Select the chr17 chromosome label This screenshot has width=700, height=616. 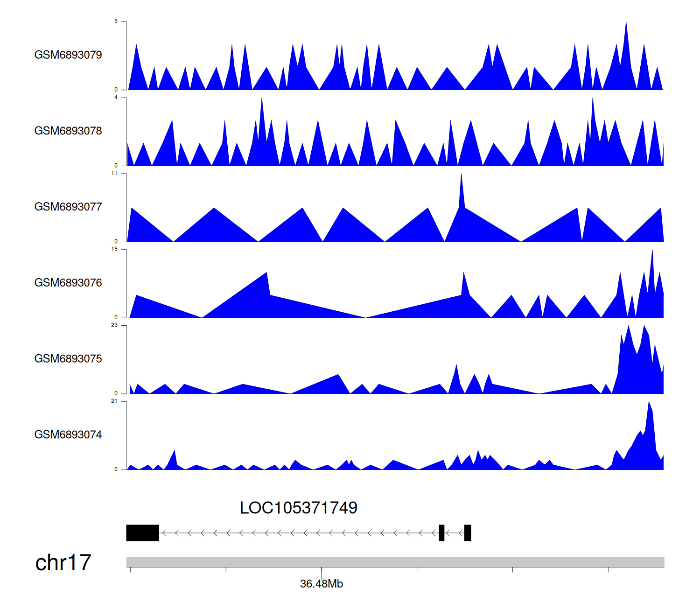(63, 563)
